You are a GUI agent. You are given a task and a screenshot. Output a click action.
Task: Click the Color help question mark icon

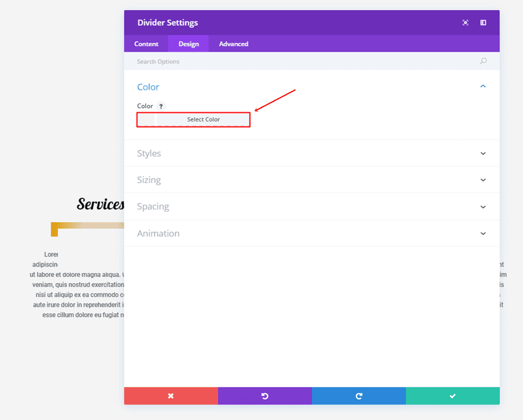pos(161,106)
